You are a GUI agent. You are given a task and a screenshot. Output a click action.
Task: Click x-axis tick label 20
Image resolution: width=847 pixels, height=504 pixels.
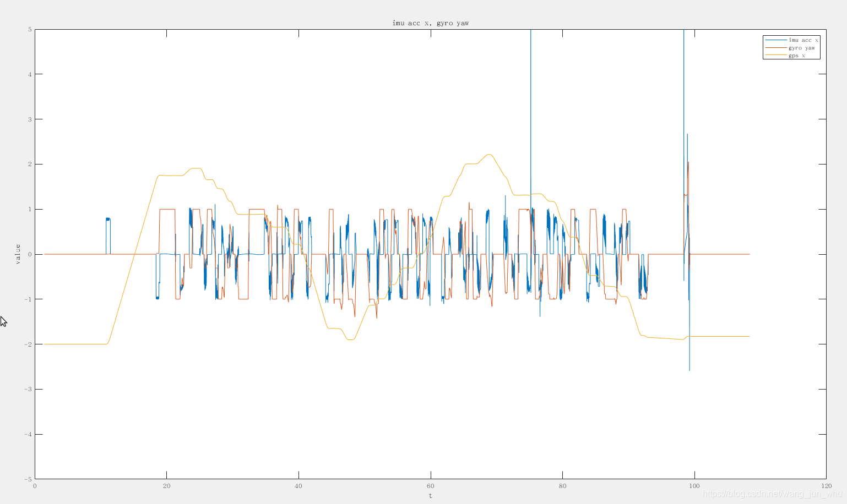pyautogui.click(x=166, y=486)
